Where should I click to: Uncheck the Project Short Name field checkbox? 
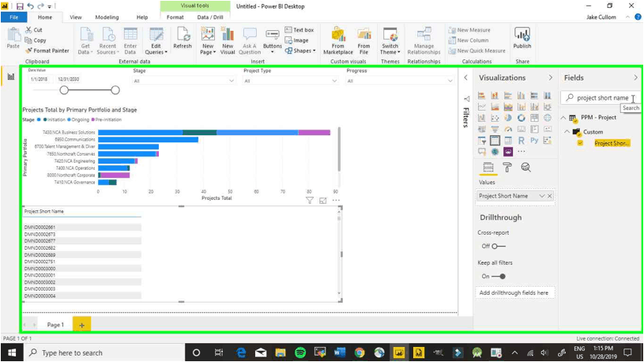click(x=580, y=143)
